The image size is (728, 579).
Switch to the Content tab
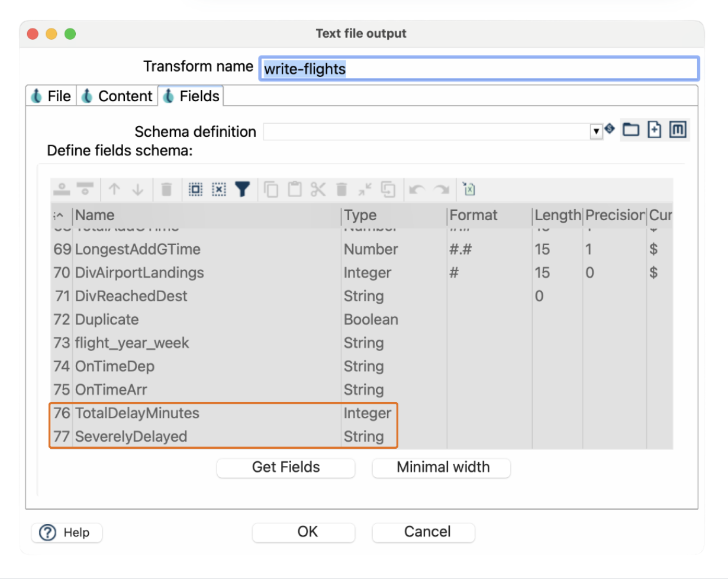pos(117,96)
